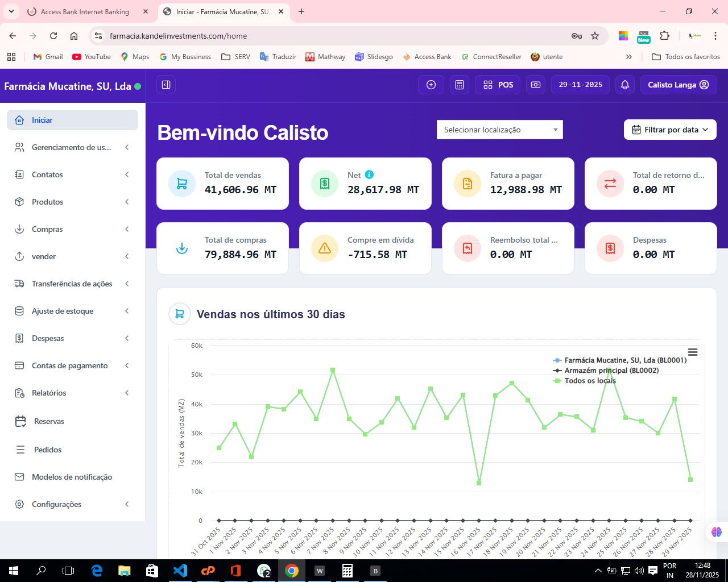Open the Selecionar localização dropdown
Screen dimensions: 728x582
point(499,130)
